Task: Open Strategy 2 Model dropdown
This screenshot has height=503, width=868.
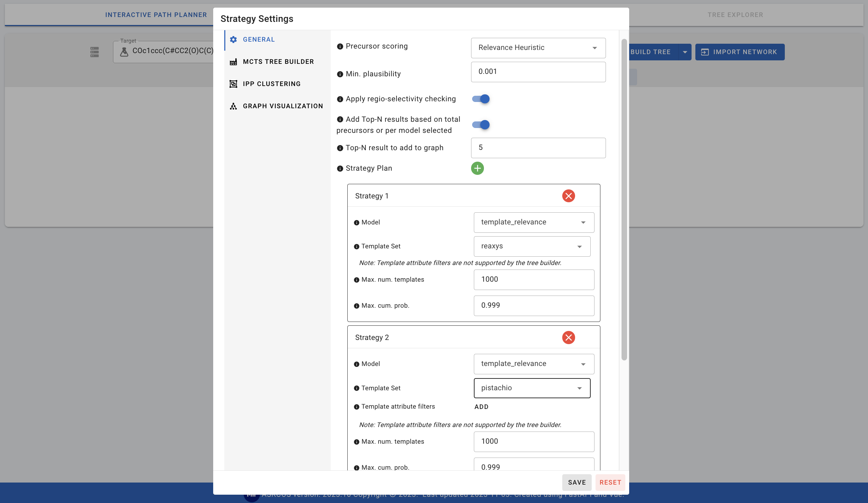Action: 534,364
